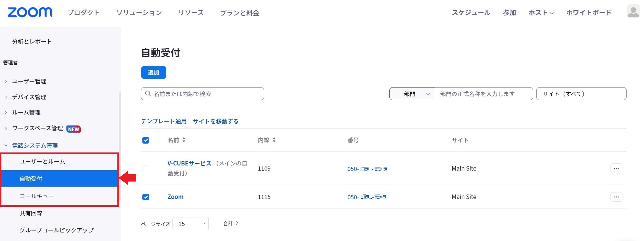
Task: Sort the list by 名前 column
Action: (x=184, y=140)
